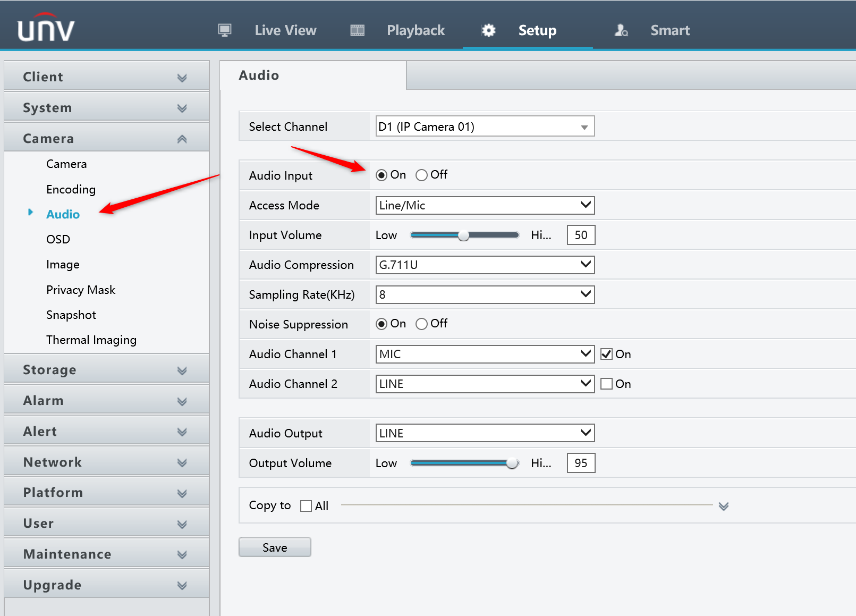The height and width of the screenshot is (616, 856).
Task: Click the Setup gear icon
Action: tap(487, 30)
